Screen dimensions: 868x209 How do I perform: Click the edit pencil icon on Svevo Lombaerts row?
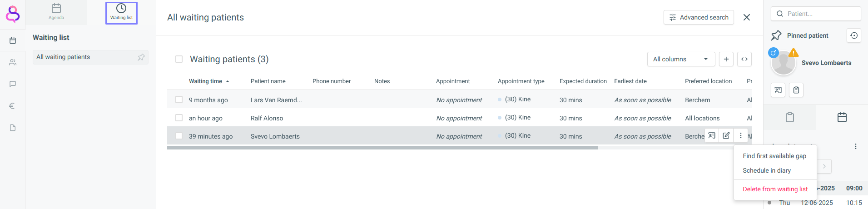pos(726,135)
